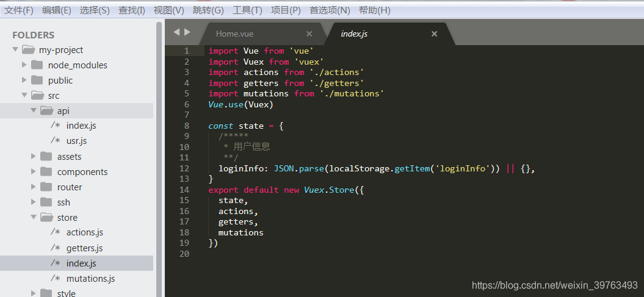The width and height of the screenshot is (644, 297).
Task: Click the getters.js file type icon
Action: [x=56, y=248]
